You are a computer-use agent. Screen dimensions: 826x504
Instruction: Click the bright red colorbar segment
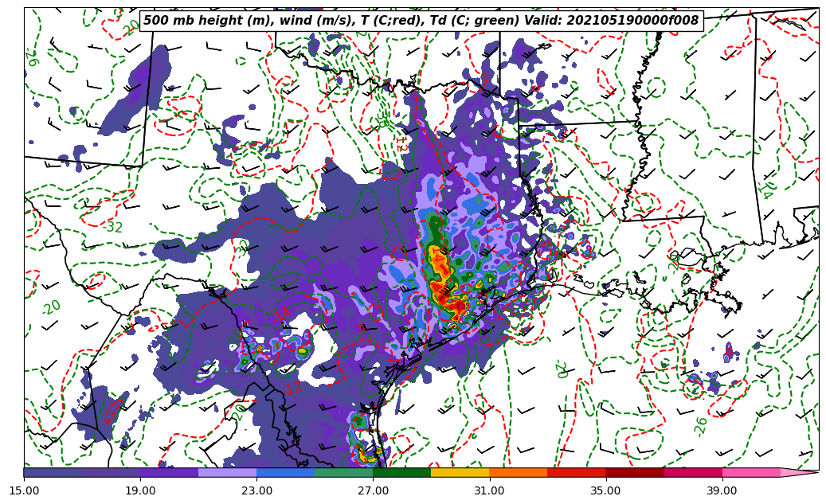click(576, 473)
